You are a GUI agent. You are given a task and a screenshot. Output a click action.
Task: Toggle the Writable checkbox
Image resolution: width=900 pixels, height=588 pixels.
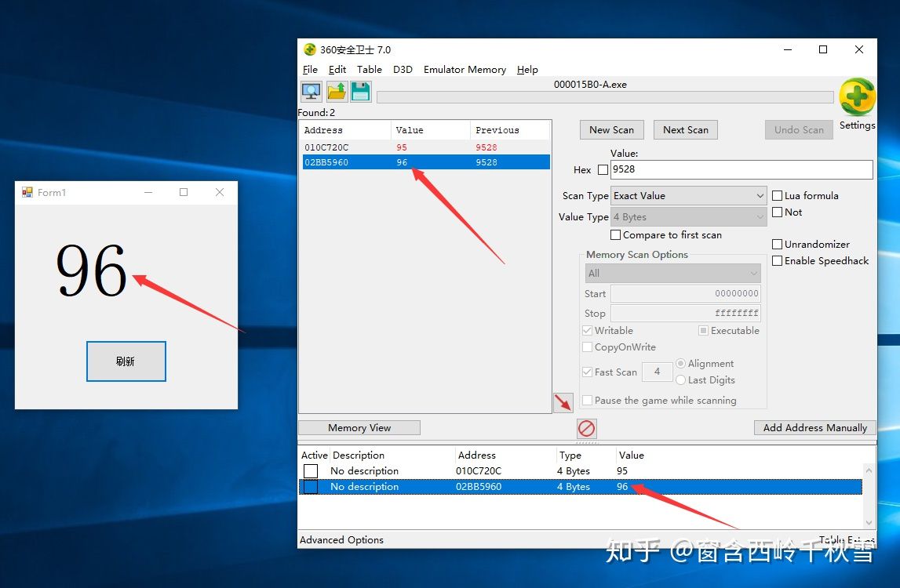coord(587,330)
